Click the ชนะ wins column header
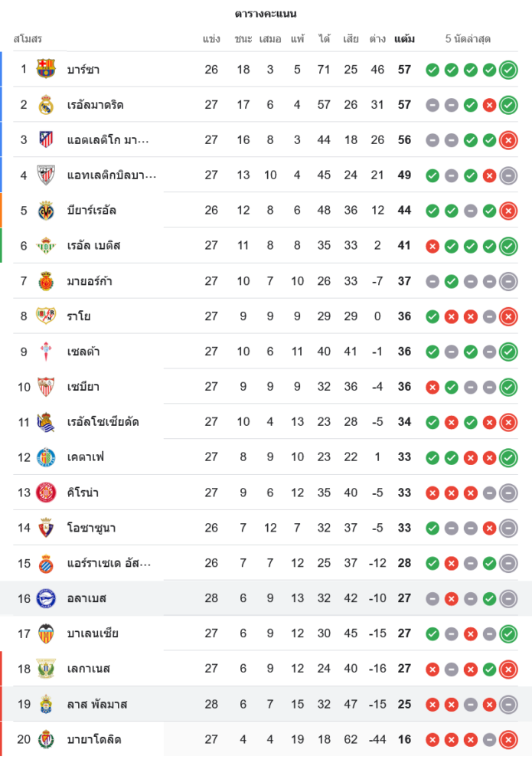 click(x=243, y=39)
